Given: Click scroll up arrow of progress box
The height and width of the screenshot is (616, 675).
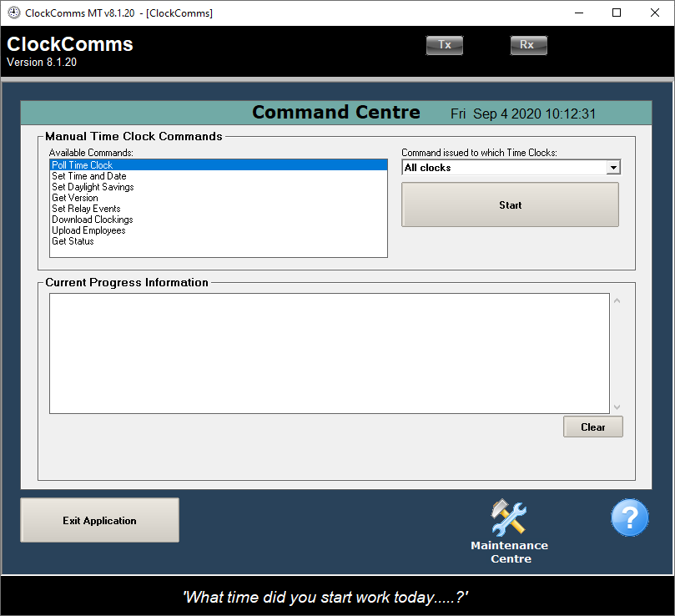Looking at the screenshot, I should pyautogui.click(x=617, y=300).
